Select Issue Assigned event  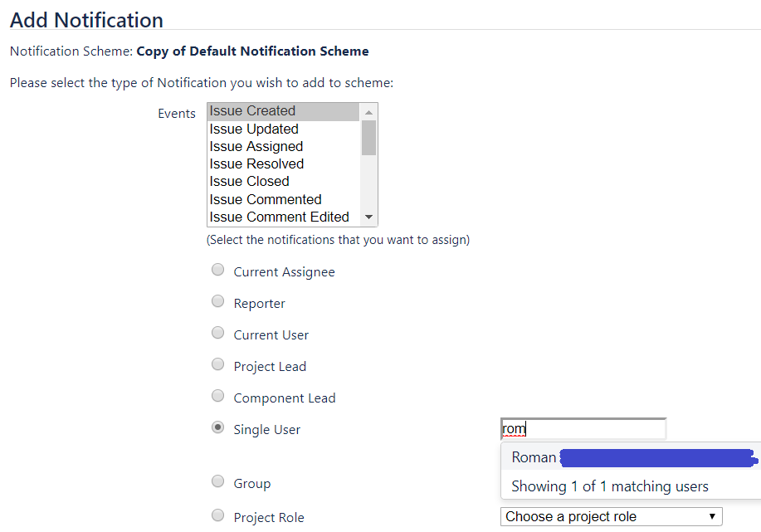pyautogui.click(x=284, y=147)
